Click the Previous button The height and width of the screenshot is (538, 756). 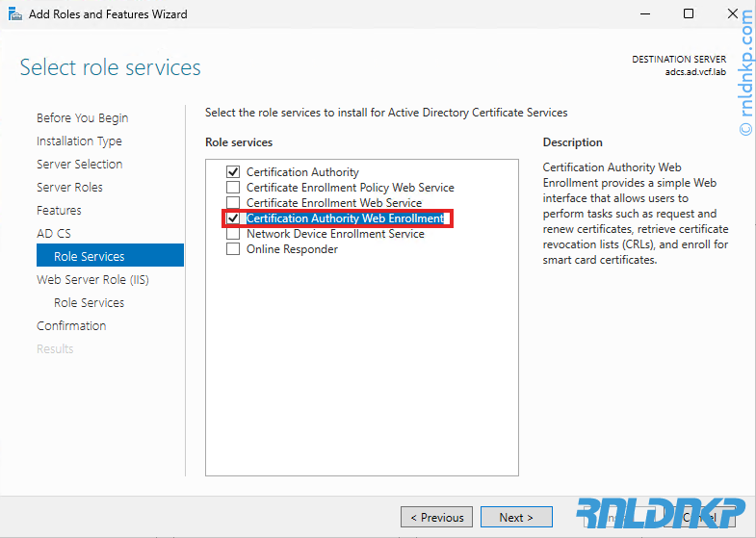tap(436, 517)
